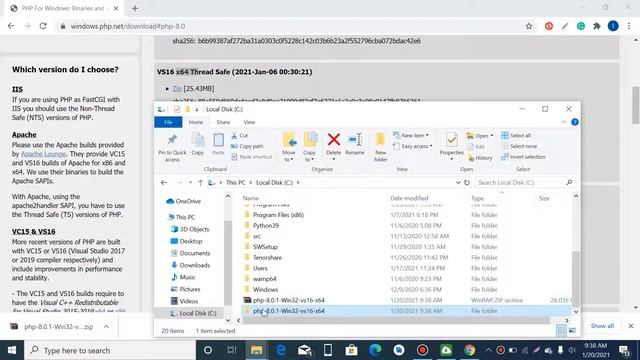The width and height of the screenshot is (640, 360).
Task: Click Show all downloads button
Action: 602,326
